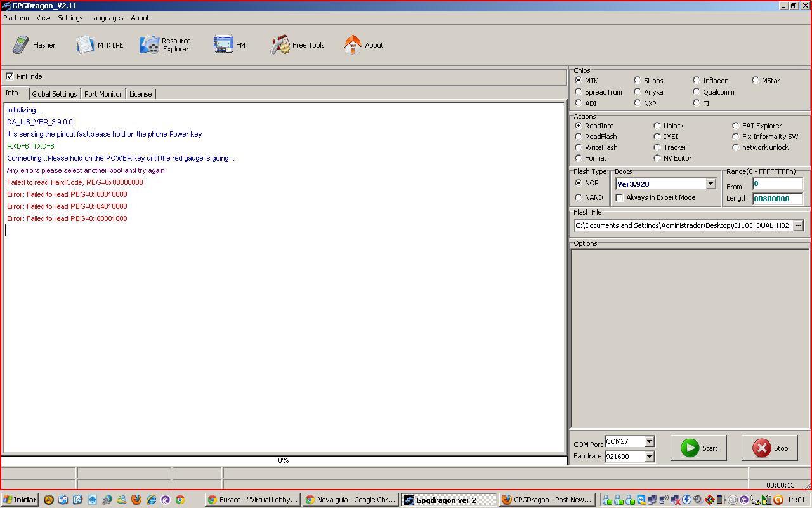Click the RXD=6 TXD=8 log line

point(30,146)
